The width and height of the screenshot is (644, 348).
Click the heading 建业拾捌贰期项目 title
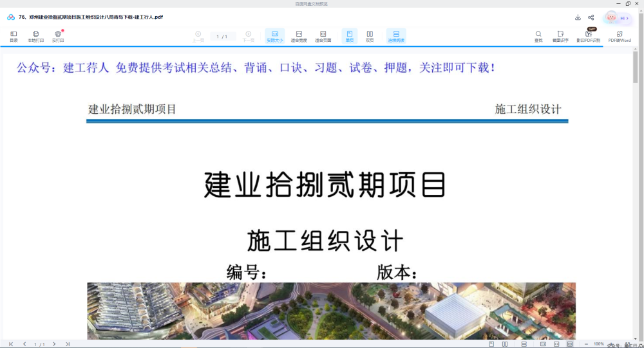325,185
